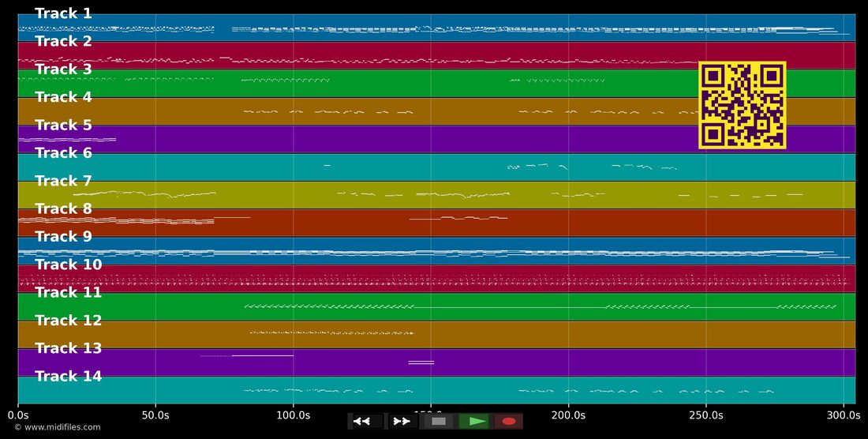Select the Track 1 label

[x=63, y=14]
